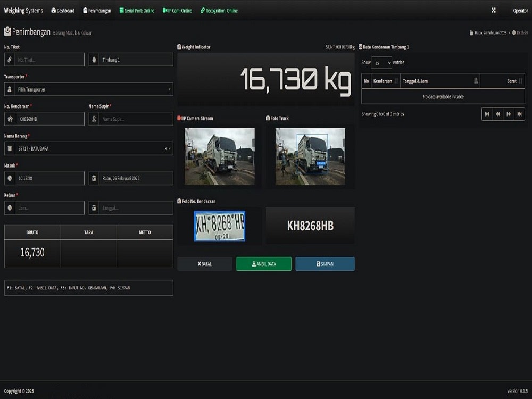
Task: Open the Pilih Transporter dropdown
Action: [94, 89]
